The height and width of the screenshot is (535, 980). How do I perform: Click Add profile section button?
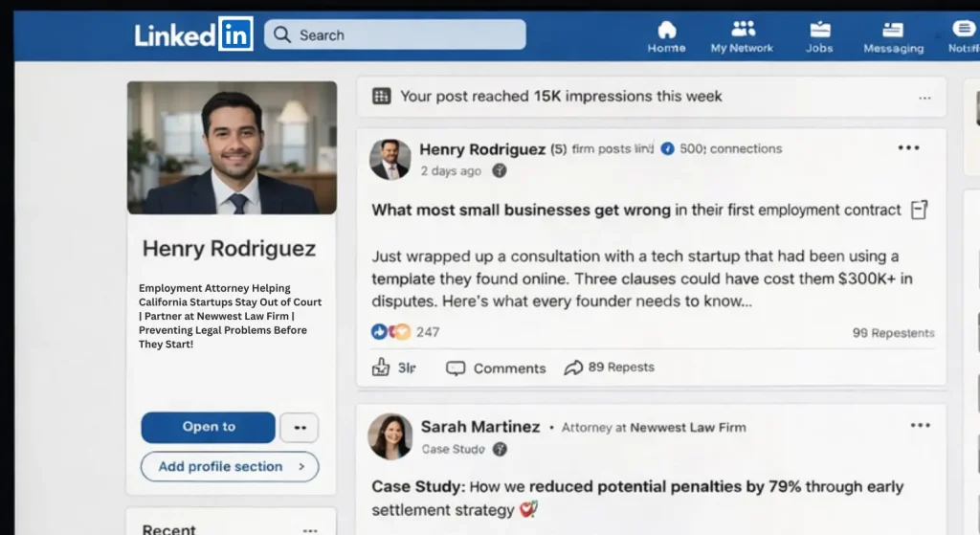[x=230, y=466]
